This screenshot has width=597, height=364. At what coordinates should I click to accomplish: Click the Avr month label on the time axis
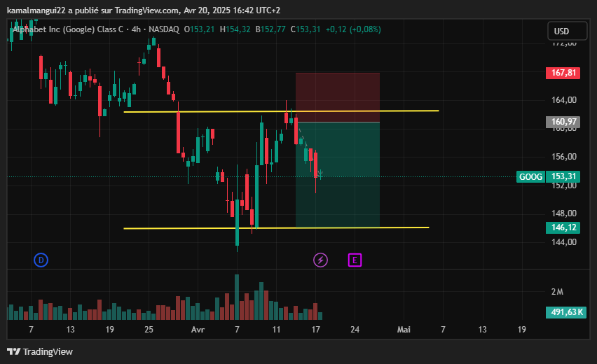(198, 330)
